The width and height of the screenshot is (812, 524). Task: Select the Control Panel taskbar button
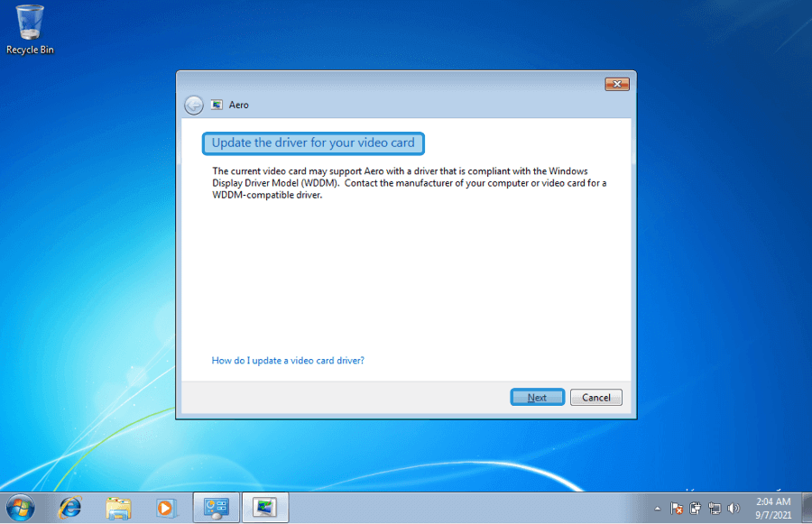click(216, 508)
